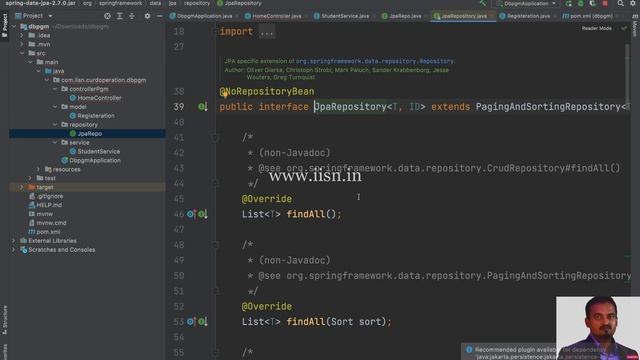
Task: Open IDE settings gear in top toolbar
Action: click(x=633, y=3)
